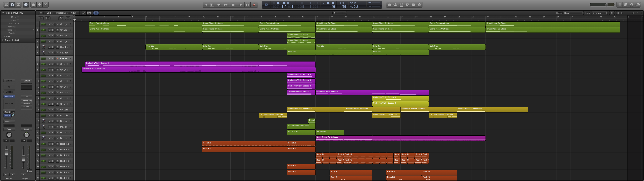
Task: Click the Record button in transport
Action: (254, 5)
